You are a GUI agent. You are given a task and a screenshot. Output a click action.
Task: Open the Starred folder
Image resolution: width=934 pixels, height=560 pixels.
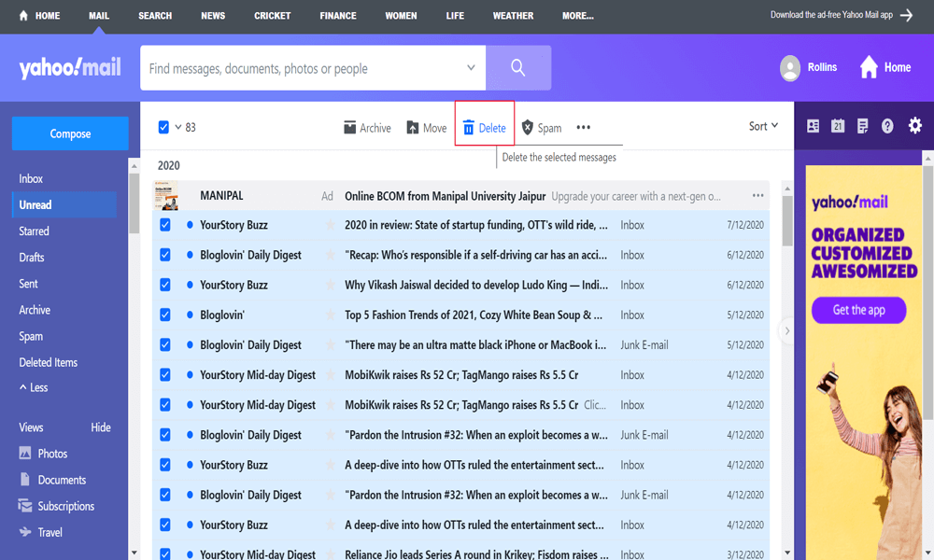click(35, 231)
